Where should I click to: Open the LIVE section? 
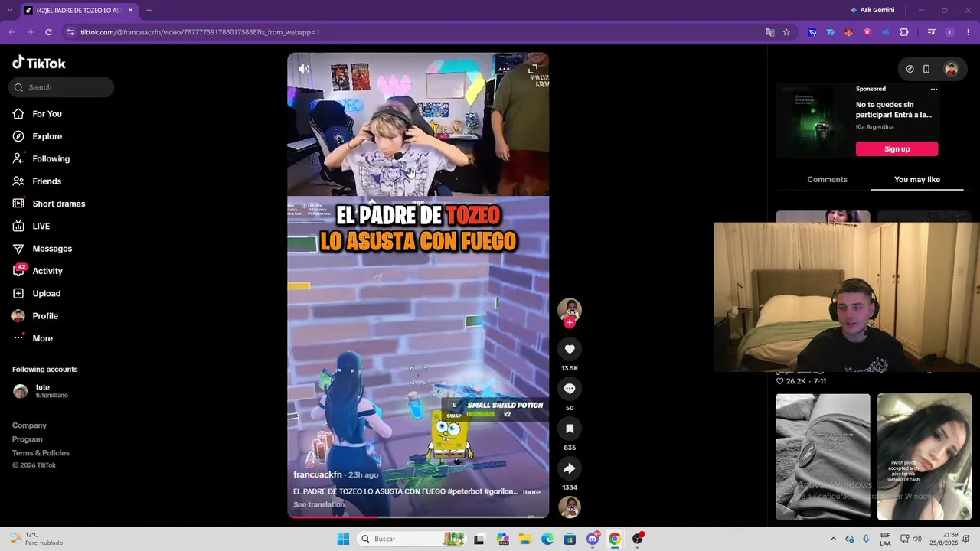pyautogui.click(x=41, y=226)
